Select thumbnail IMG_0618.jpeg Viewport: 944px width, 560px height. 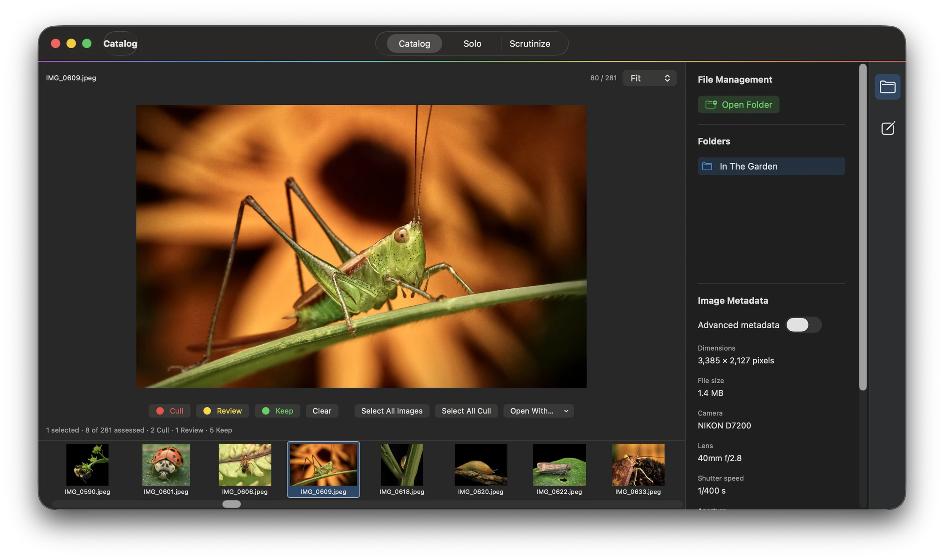pos(402,469)
